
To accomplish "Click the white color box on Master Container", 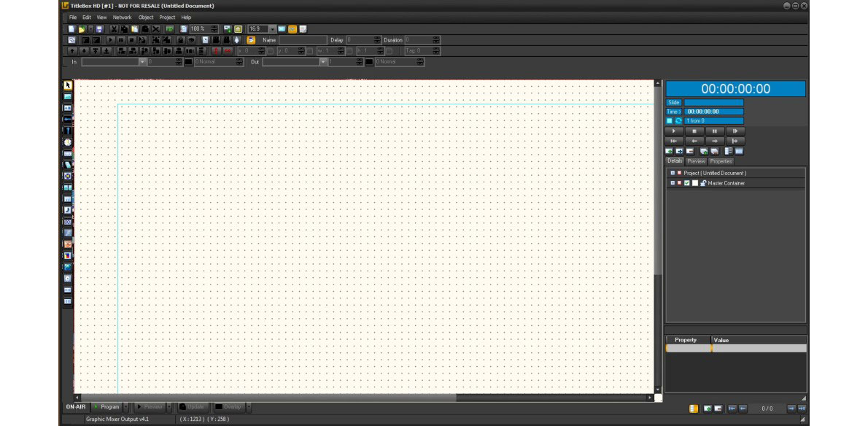I will (695, 183).
